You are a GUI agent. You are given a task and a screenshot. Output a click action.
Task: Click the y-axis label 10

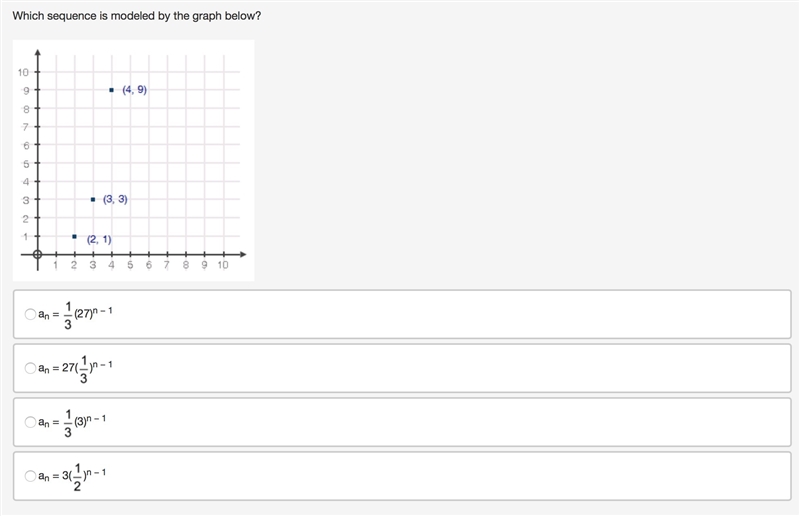(23, 72)
